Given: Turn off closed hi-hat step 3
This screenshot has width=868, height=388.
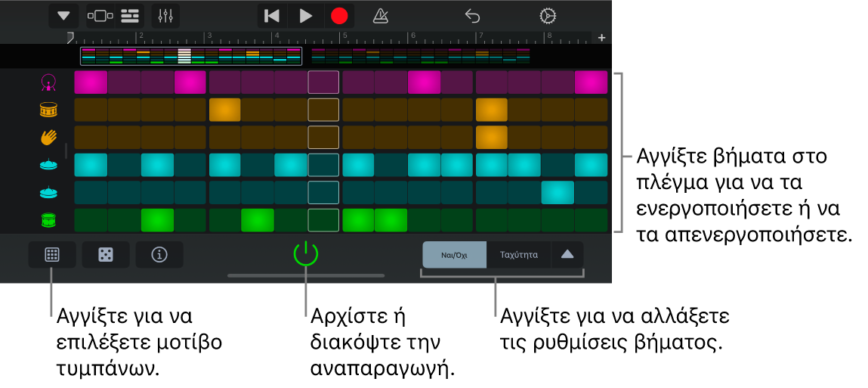Looking at the screenshot, I should click(x=157, y=165).
